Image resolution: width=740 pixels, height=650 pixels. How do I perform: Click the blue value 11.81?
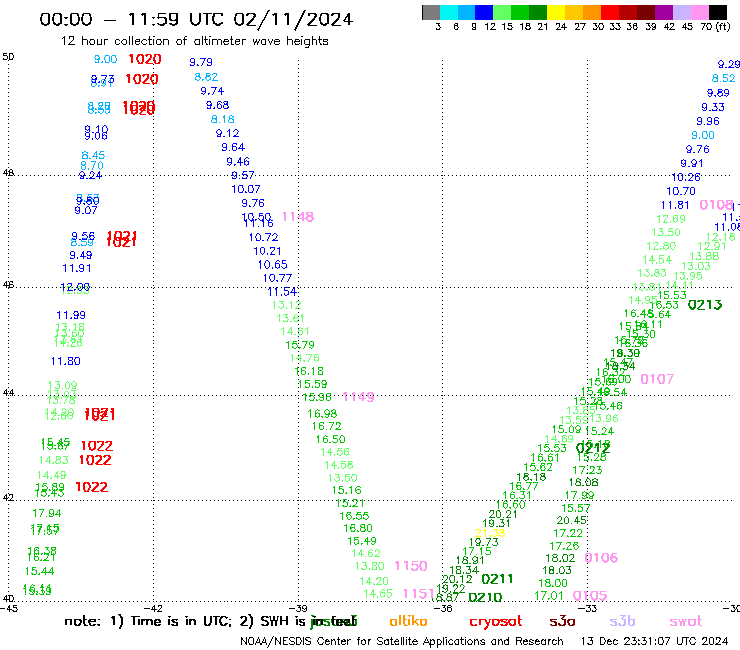[675, 205]
